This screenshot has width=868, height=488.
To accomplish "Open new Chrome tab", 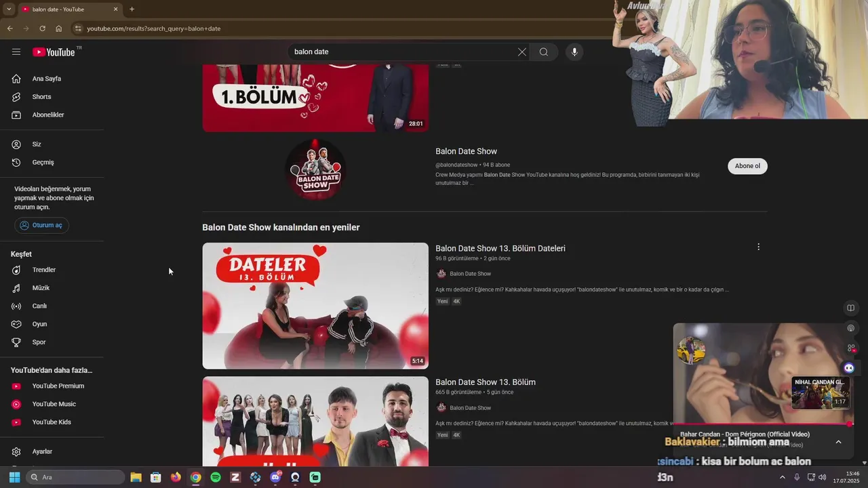I will coord(132,9).
